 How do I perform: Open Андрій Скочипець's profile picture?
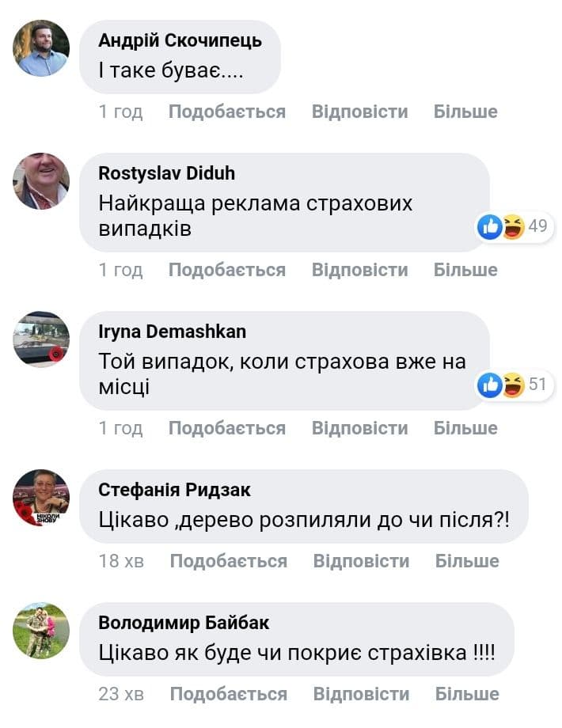click(x=41, y=47)
